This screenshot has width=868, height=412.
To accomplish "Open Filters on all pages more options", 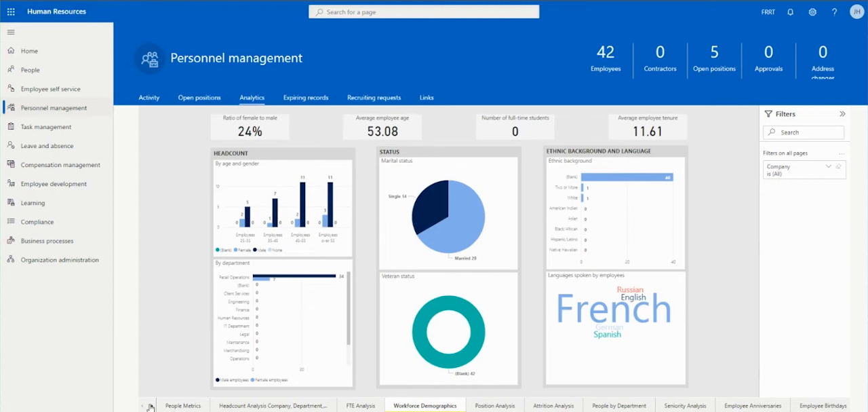I will tap(842, 153).
